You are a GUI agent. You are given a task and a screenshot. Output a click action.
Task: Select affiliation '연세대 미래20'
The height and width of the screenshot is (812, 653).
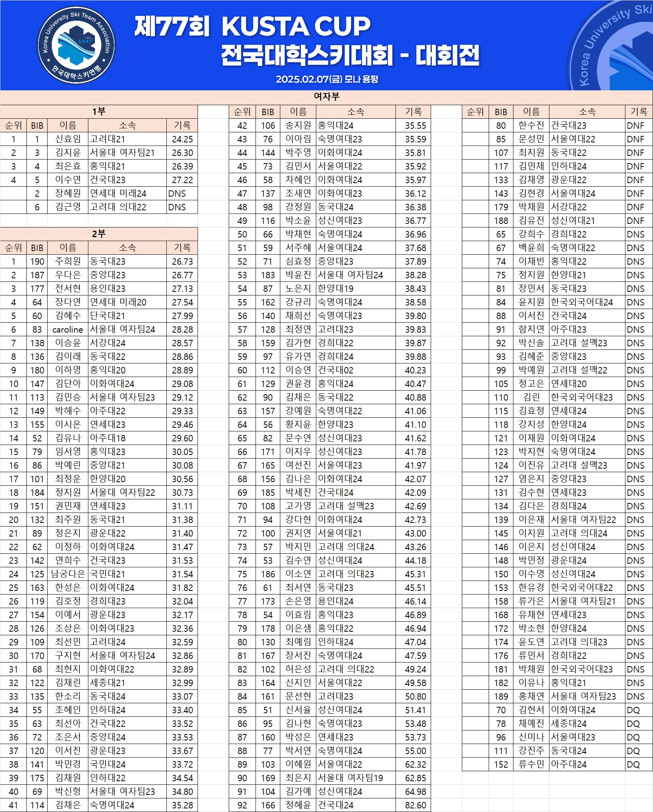pyautogui.click(x=127, y=302)
